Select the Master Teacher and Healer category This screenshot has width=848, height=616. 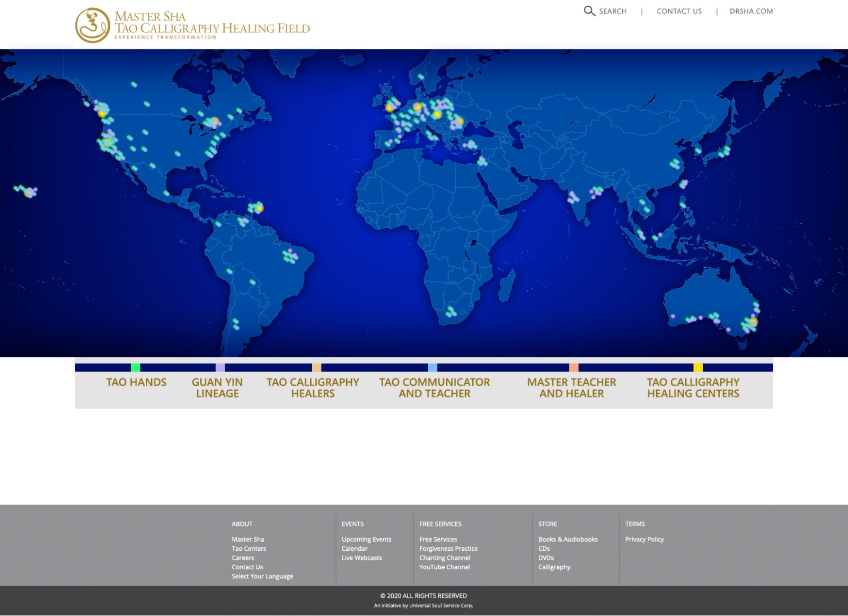571,388
